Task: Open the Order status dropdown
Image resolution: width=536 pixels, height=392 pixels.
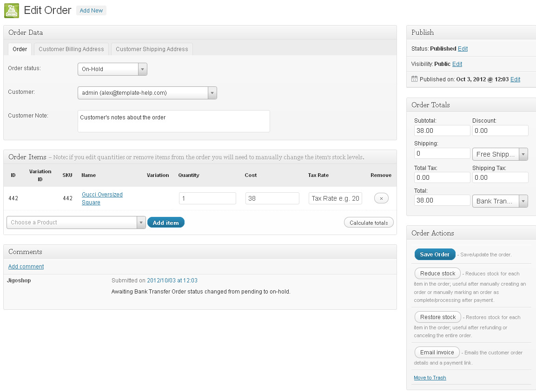Action: tap(112, 69)
